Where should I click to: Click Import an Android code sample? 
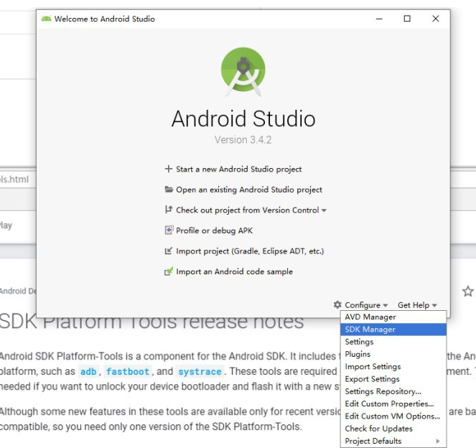coord(234,271)
